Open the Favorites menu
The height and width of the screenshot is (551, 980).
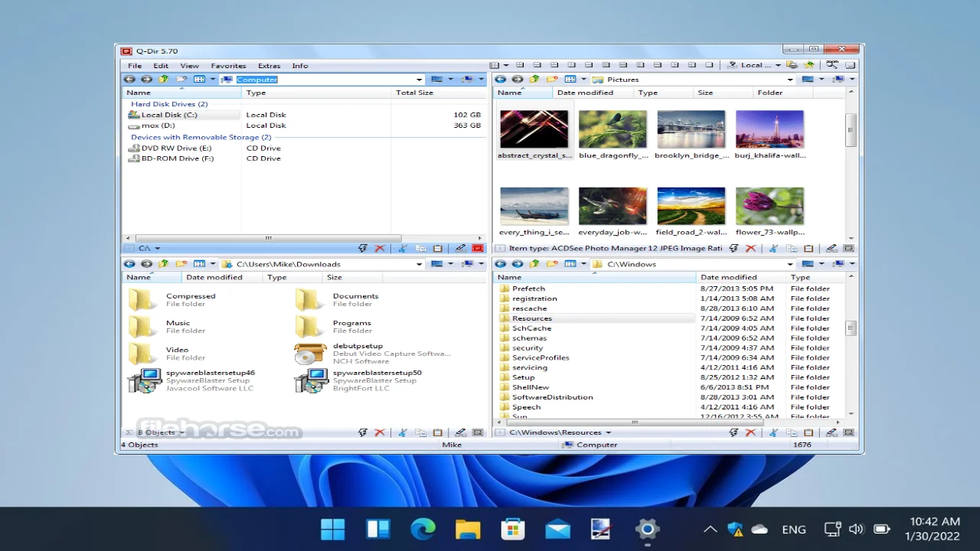228,66
